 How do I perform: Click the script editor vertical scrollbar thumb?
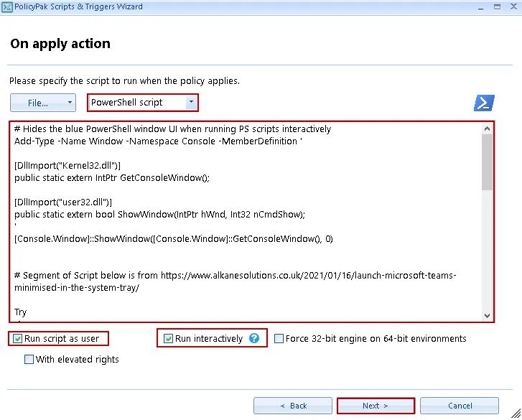pyautogui.click(x=488, y=162)
